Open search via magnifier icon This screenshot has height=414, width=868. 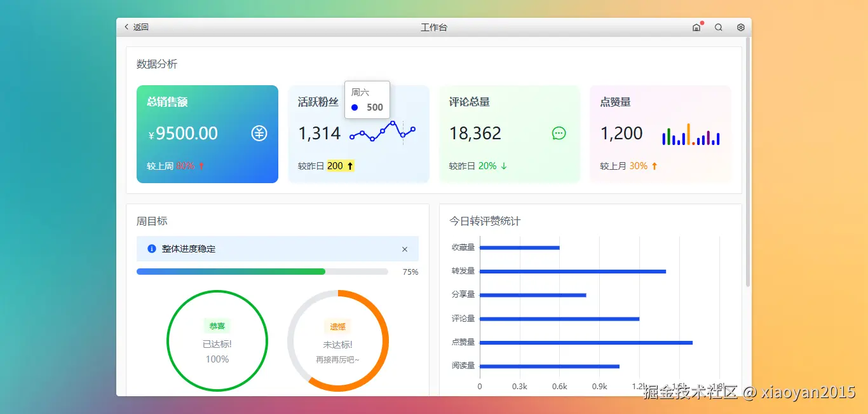tap(719, 27)
